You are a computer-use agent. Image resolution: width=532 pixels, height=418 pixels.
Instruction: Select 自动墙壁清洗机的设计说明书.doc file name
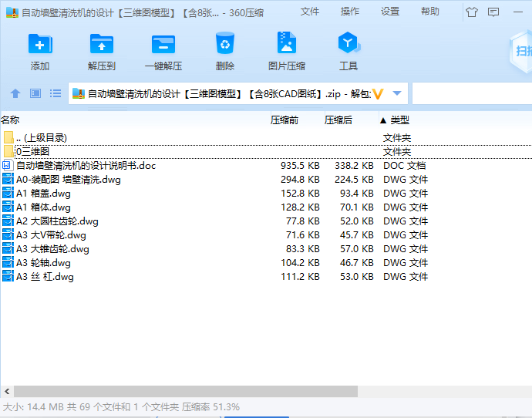coord(86,166)
